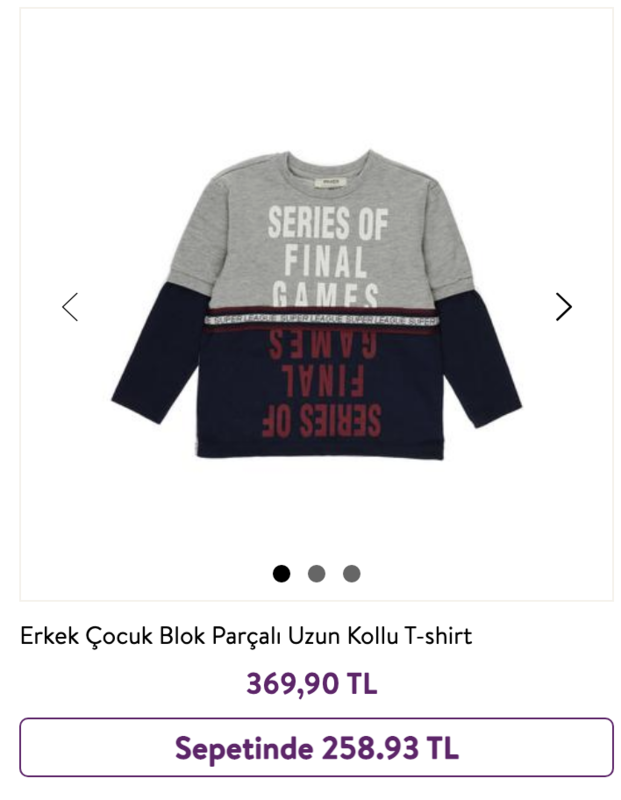Viewport: 621px width, 800px height.
Task: Click the 'Sepetinde 258.93 TL' button
Action: [316, 747]
